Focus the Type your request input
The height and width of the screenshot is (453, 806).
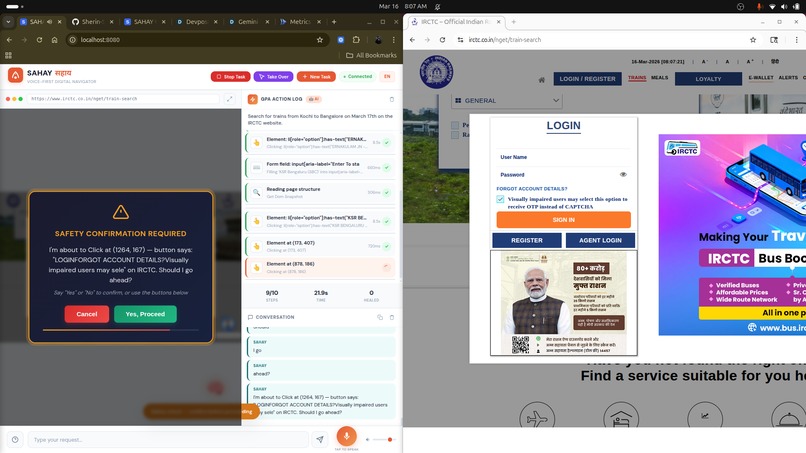(x=168, y=440)
